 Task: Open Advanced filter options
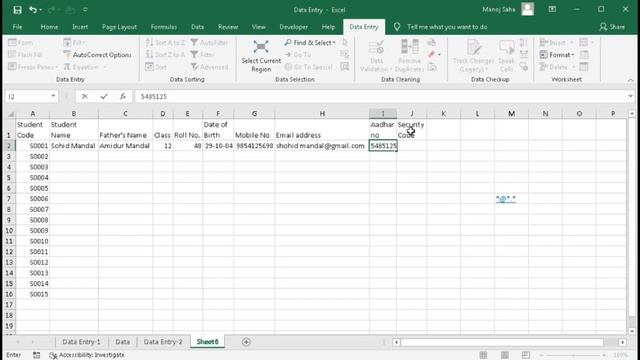[209, 67]
